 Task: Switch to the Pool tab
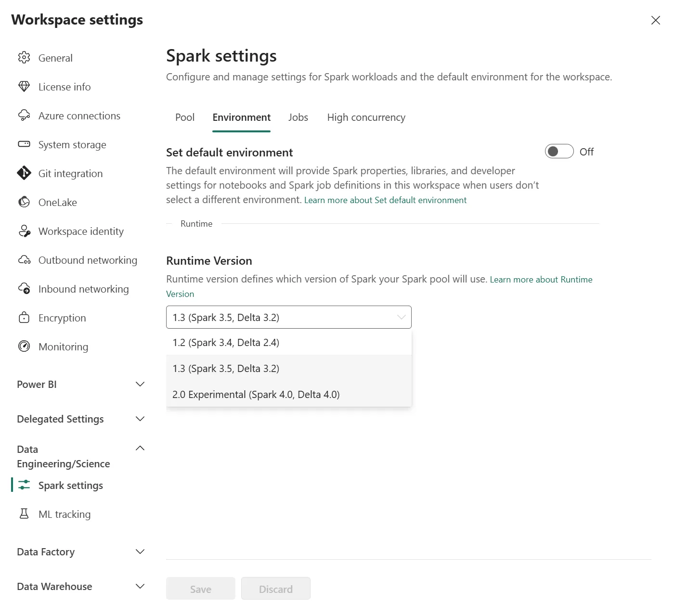tap(185, 117)
